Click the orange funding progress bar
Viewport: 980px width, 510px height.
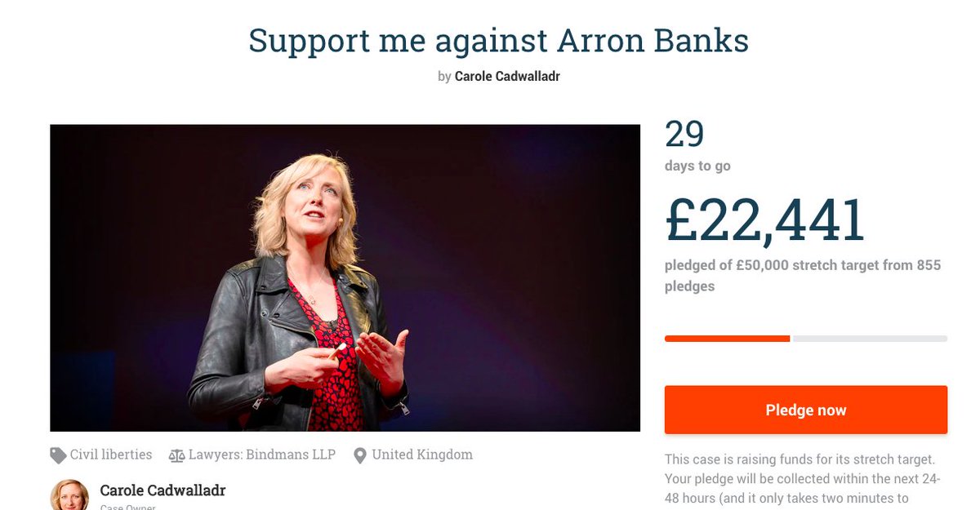pos(727,338)
